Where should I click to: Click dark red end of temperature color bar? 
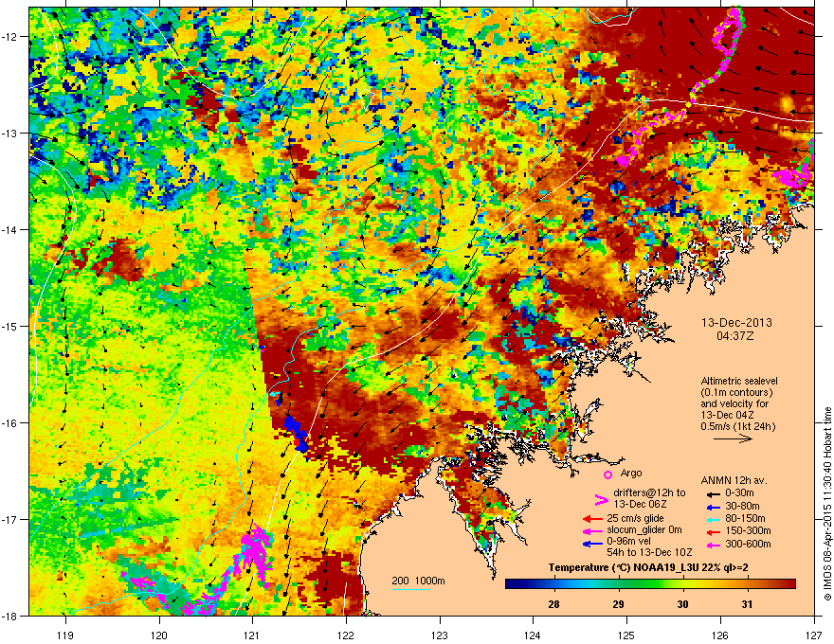click(x=789, y=584)
